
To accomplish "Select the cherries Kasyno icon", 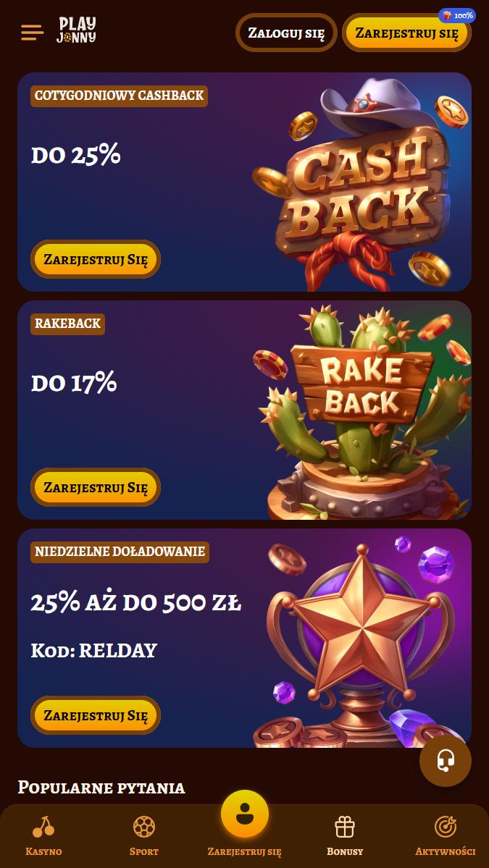I will pyautogui.click(x=43, y=827).
